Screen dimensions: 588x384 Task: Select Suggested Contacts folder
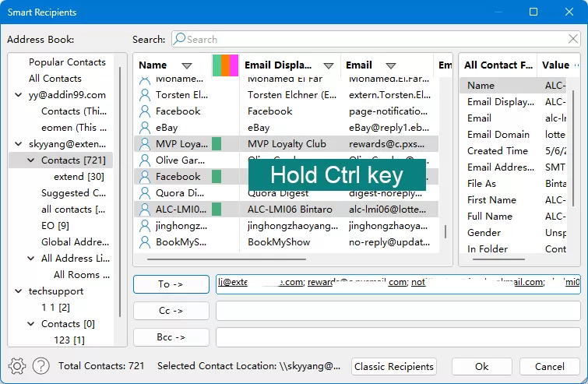coord(73,193)
